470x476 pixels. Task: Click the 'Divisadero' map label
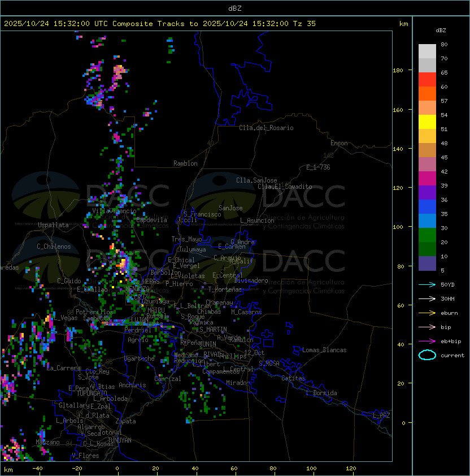tap(251, 280)
